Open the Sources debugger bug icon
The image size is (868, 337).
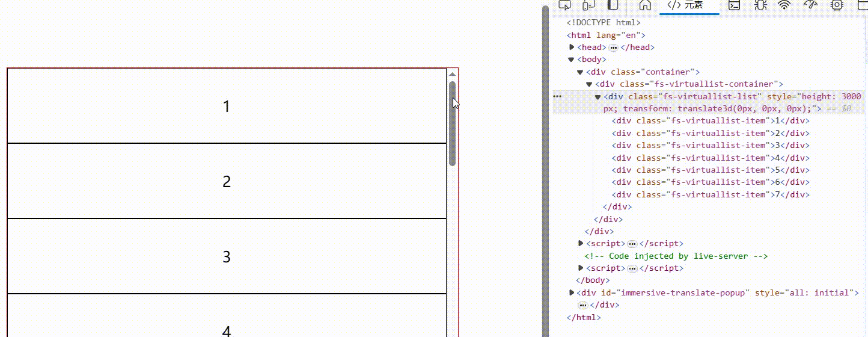pos(760,5)
